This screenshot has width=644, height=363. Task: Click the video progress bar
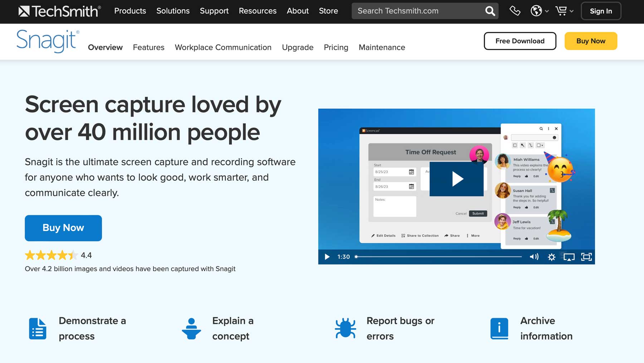438,257
